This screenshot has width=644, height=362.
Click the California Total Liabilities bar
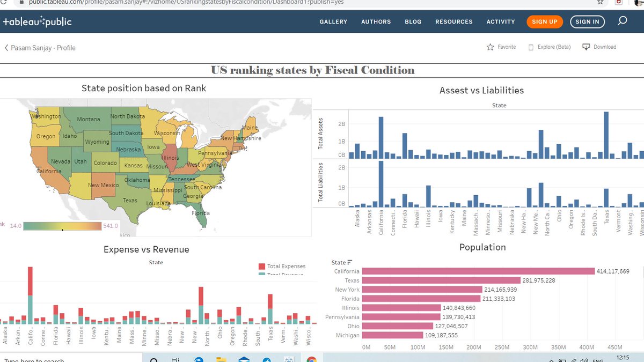(x=381, y=184)
